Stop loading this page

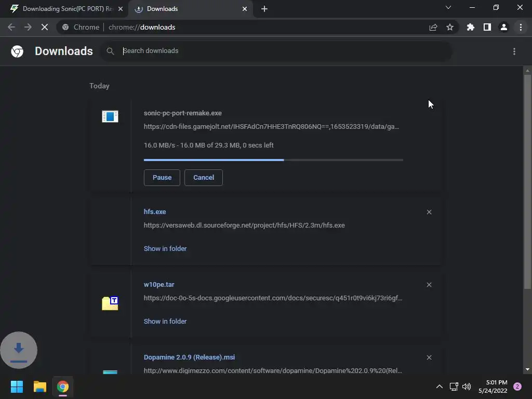45,27
